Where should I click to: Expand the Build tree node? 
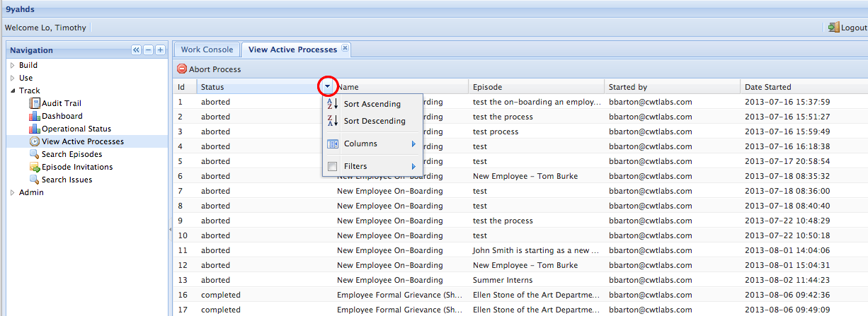tap(12, 65)
